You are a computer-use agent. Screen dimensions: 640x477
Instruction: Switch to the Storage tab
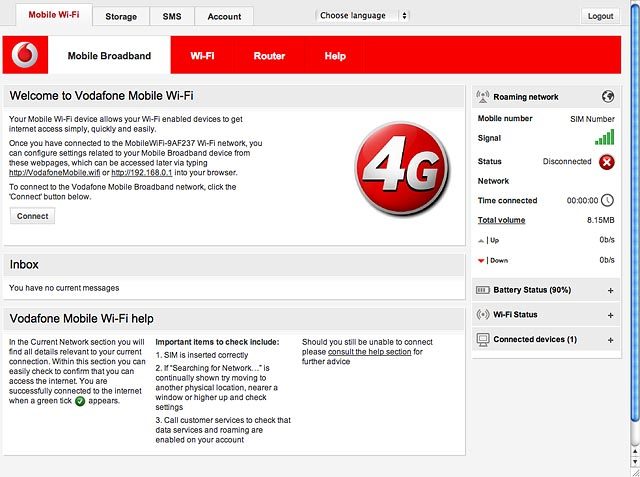click(x=121, y=16)
